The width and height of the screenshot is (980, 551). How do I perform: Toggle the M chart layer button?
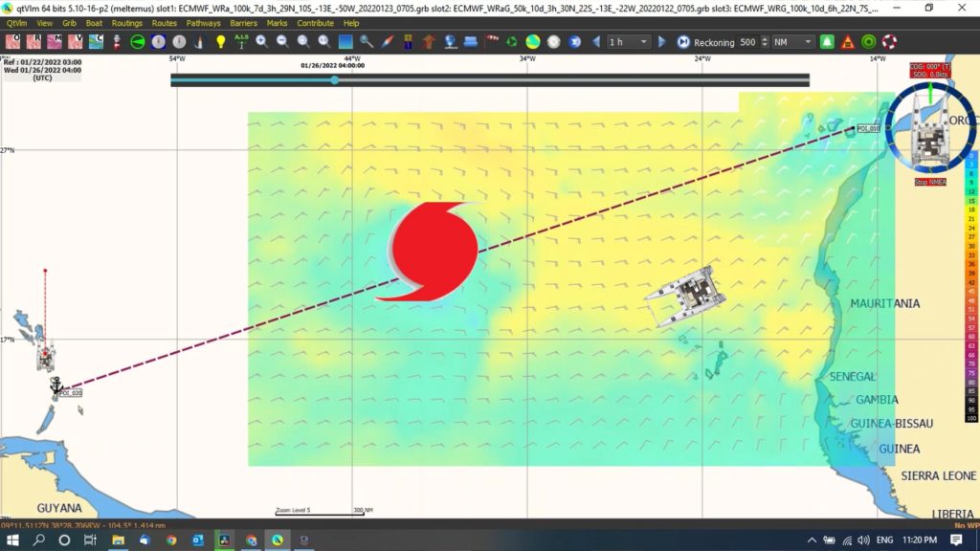(x=55, y=42)
